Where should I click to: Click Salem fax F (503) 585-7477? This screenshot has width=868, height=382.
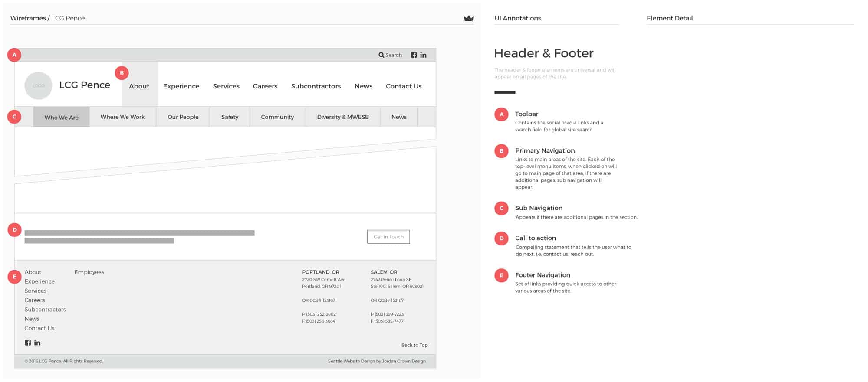coord(387,321)
